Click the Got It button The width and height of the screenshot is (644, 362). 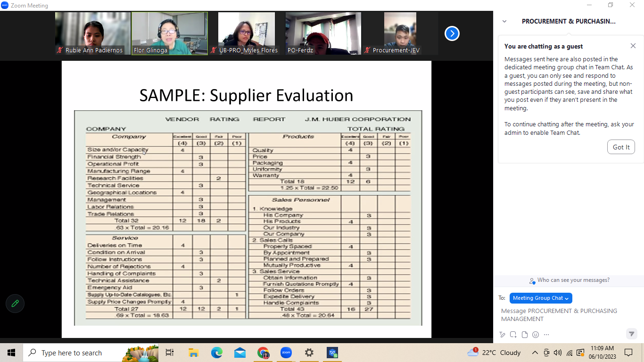621,147
